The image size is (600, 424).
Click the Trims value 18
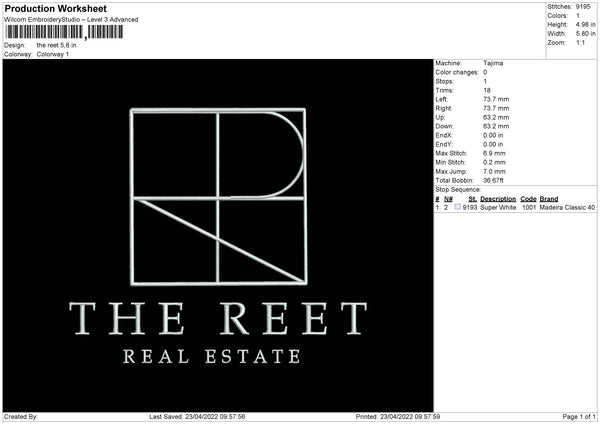point(487,90)
